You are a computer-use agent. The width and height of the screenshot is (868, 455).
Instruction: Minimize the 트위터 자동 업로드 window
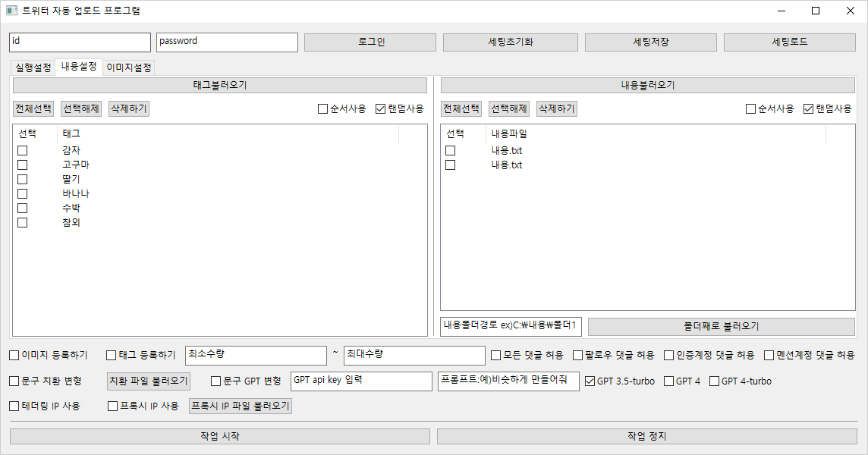[x=782, y=11]
